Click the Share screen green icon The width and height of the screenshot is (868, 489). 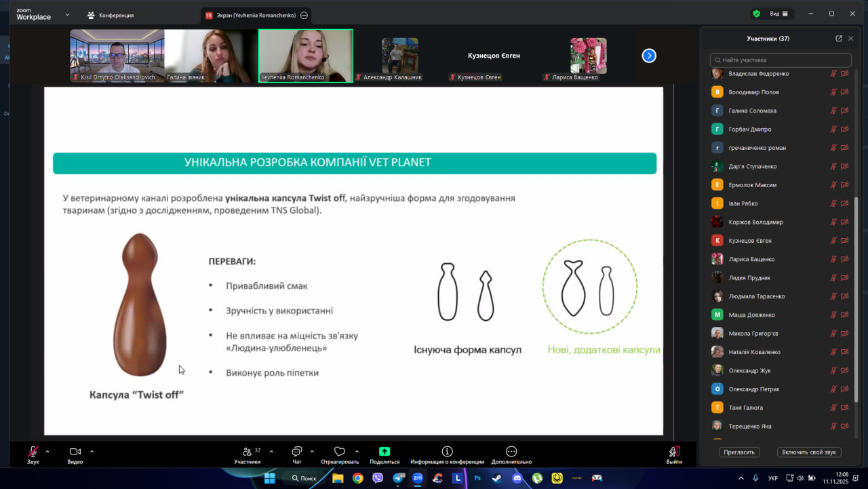[x=384, y=452]
